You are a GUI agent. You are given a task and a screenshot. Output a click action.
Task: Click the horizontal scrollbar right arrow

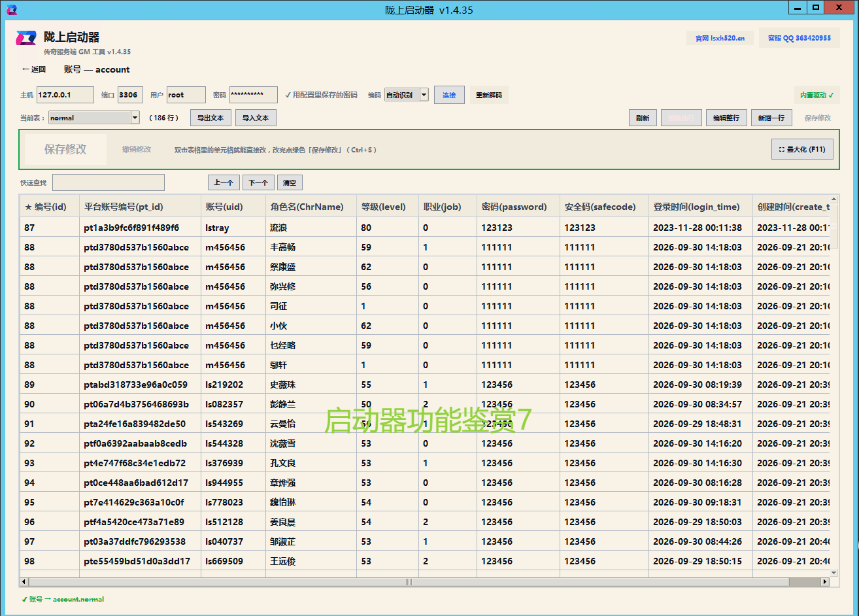825,581
